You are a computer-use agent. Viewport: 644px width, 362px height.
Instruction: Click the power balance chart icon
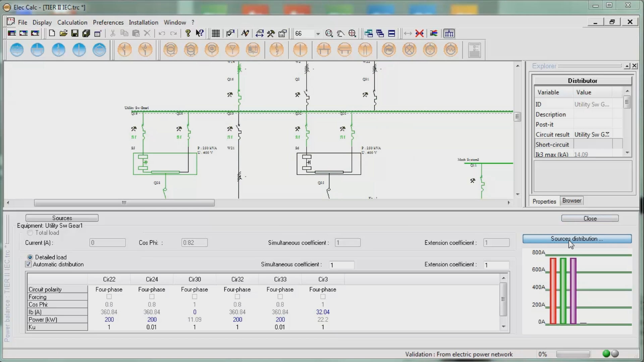[x=449, y=33]
